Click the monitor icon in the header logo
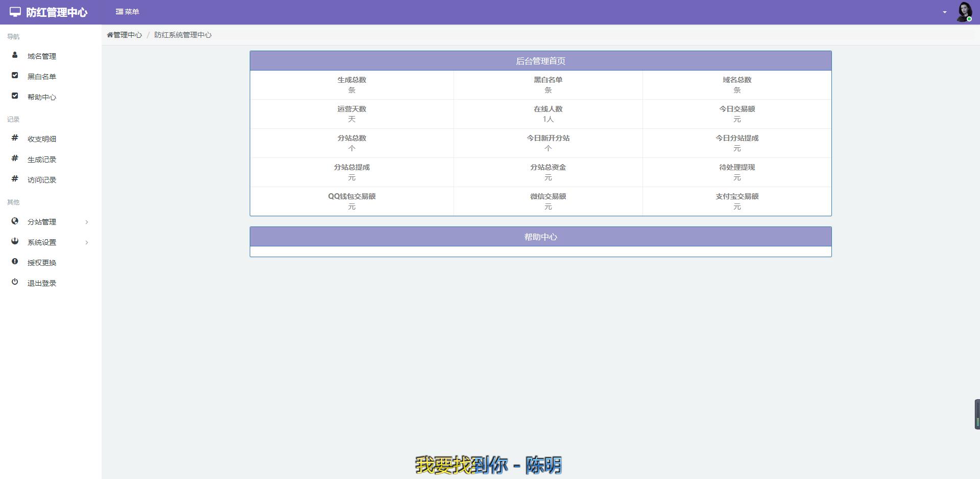The width and height of the screenshot is (980, 479). (x=15, y=12)
